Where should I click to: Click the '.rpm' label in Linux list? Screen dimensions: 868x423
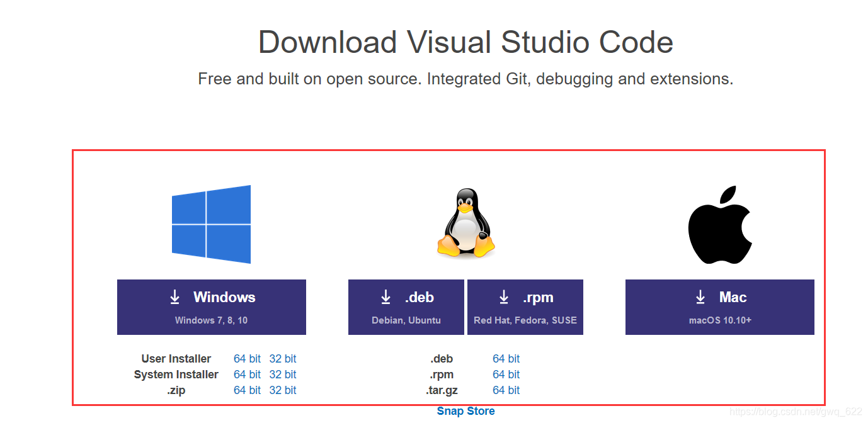click(x=442, y=375)
